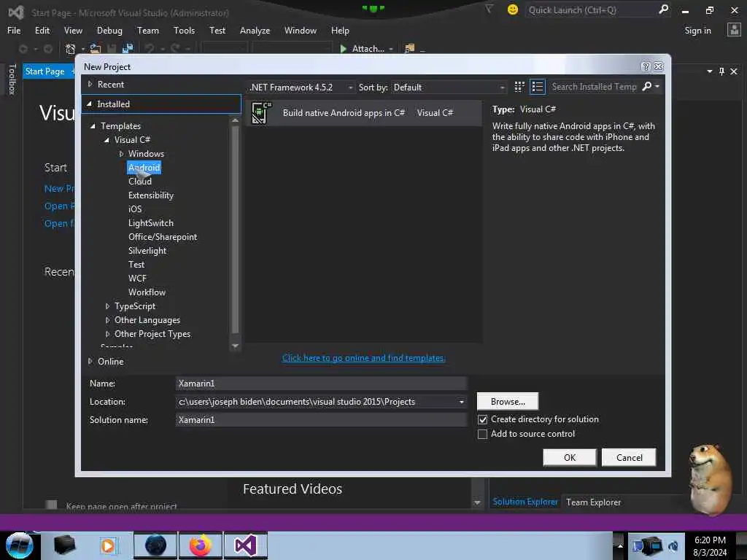This screenshot has width=747, height=560.
Task: Collapse the Templates tree node
Action: pyautogui.click(x=93, y=126)
